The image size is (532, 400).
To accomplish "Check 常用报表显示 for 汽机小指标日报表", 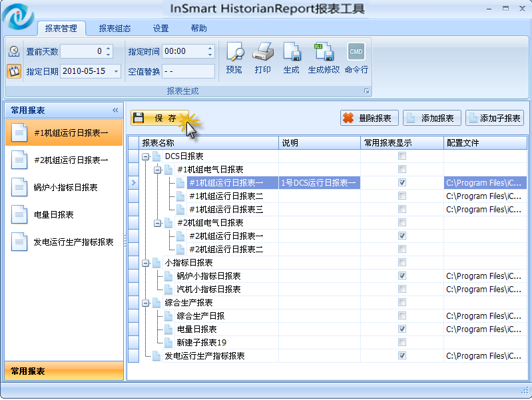I will pos(402,289).
